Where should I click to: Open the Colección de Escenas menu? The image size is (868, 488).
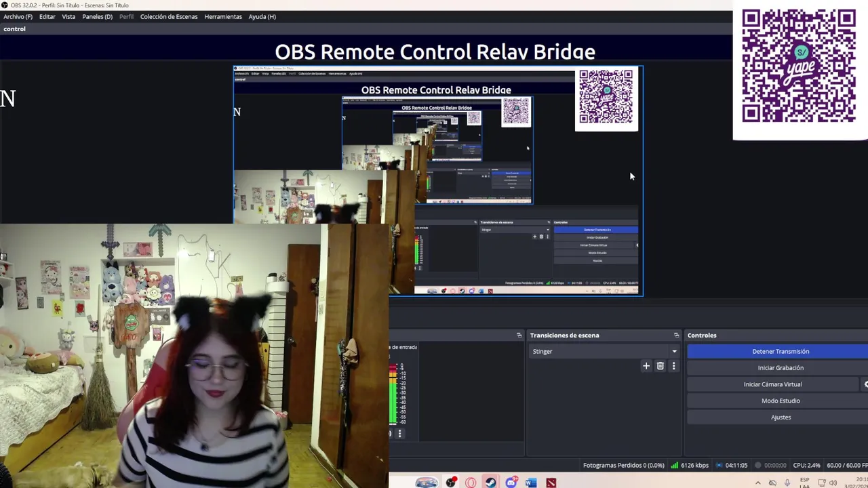tap(169, 16)
